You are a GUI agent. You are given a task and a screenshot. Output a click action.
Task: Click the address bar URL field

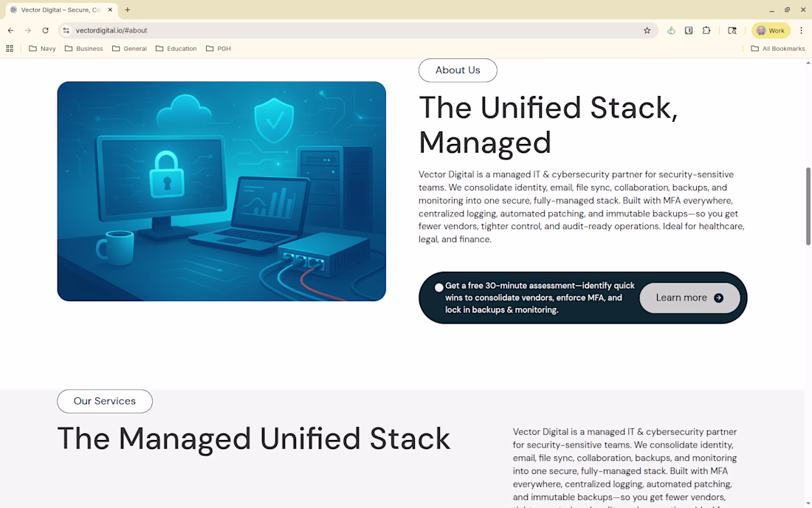click(357, 30)
